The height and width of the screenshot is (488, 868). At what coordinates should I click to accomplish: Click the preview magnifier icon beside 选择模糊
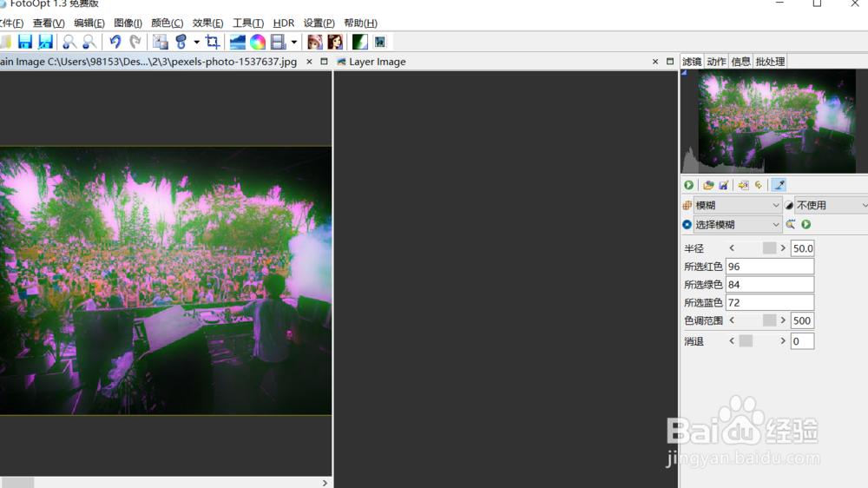pyautogui.click(x=791, y=224)
